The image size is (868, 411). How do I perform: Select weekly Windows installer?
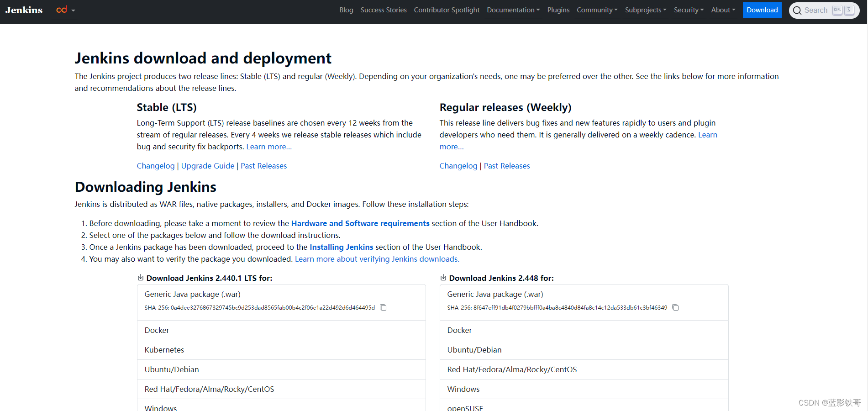[584, 389]
